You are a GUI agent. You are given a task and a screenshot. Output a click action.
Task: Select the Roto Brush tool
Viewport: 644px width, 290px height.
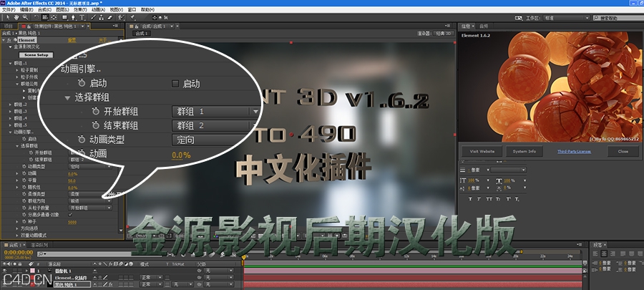121,18
